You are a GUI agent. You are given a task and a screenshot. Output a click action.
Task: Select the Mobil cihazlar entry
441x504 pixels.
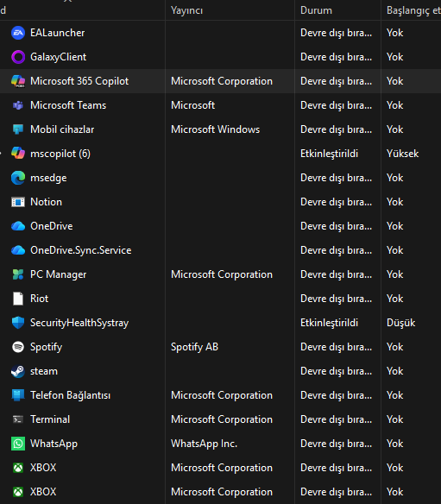click(62, 129)
